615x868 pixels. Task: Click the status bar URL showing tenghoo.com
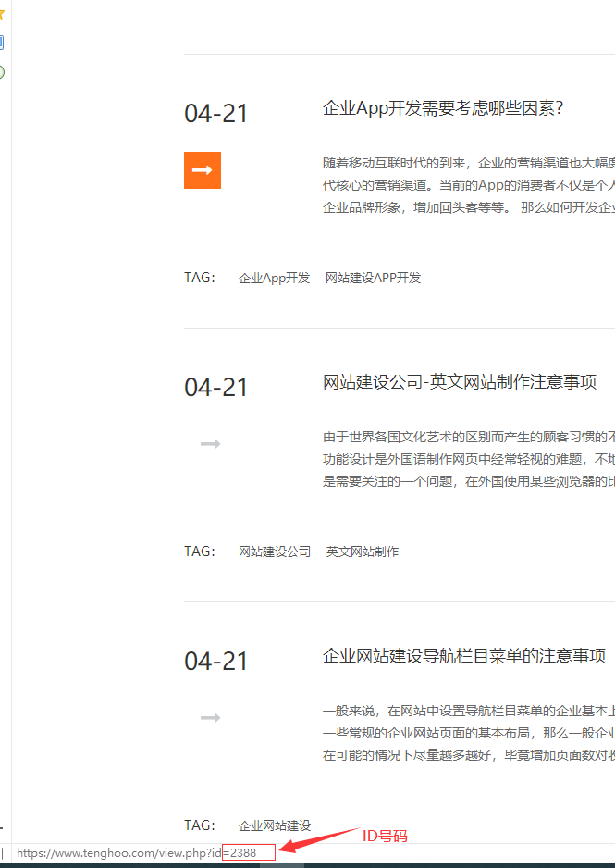[x=118, y=852]
